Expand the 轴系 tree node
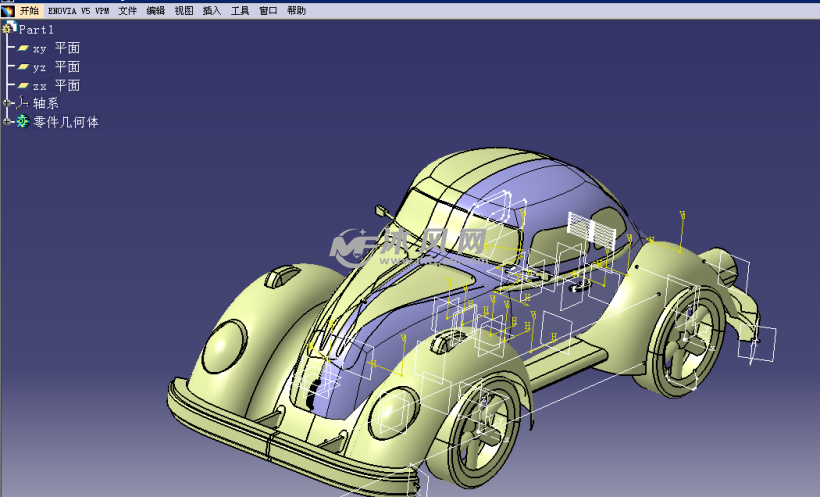Image resolution: width=820 pixels, height=497 pixels. coord(7,103)
